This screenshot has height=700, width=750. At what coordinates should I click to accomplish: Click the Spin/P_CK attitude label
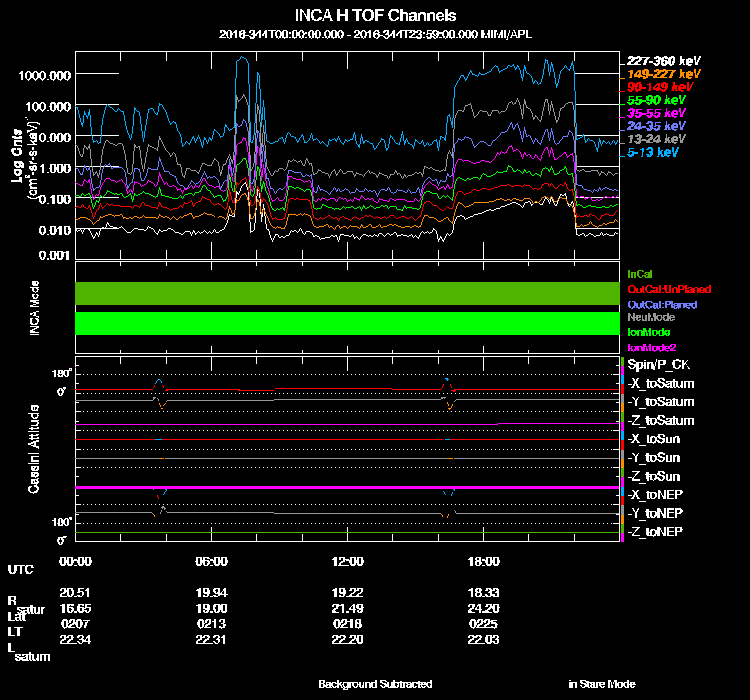pyautogui.click(x=658, y=365)
